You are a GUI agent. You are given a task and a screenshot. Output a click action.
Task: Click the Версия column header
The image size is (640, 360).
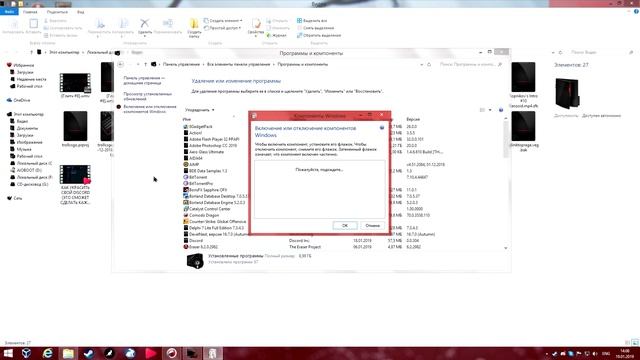[x=413, y=119]
